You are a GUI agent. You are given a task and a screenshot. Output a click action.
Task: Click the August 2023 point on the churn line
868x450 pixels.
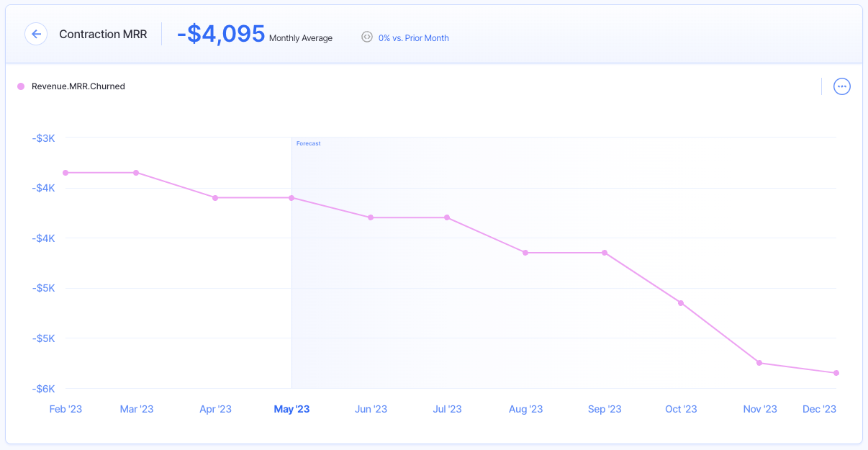526,253
